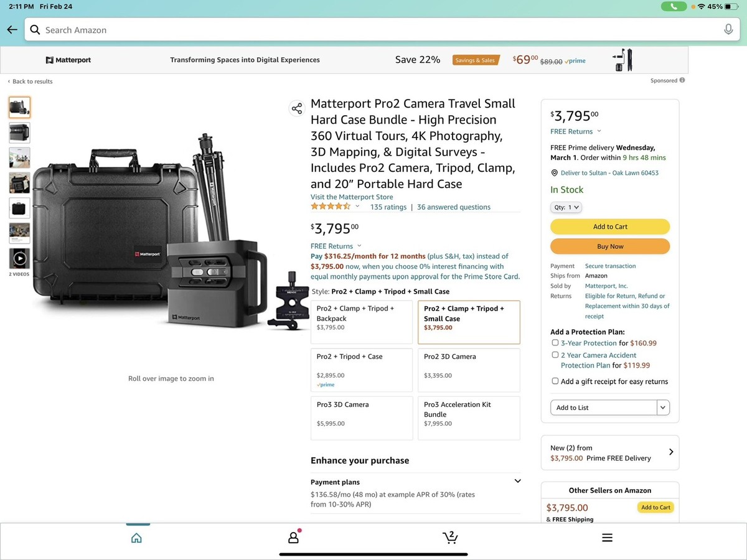Enable gift receipt for easy returns

coord(555,381)
